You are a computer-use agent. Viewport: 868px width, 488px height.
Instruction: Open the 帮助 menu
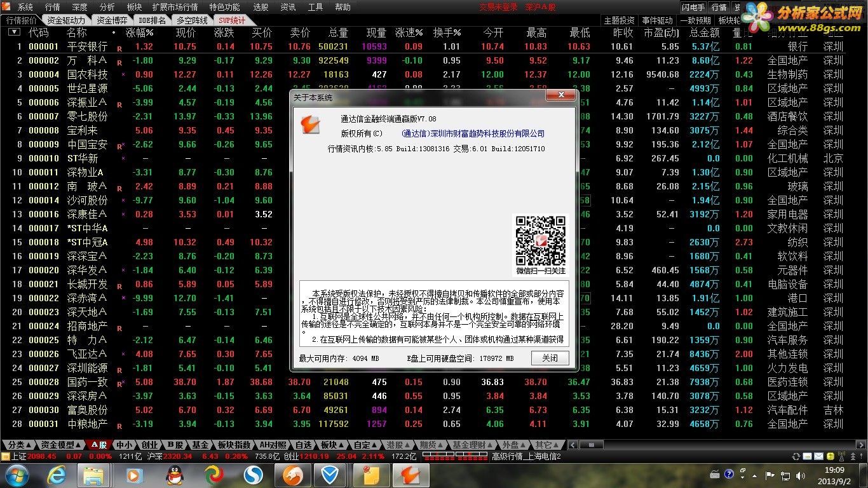point(342,7)
